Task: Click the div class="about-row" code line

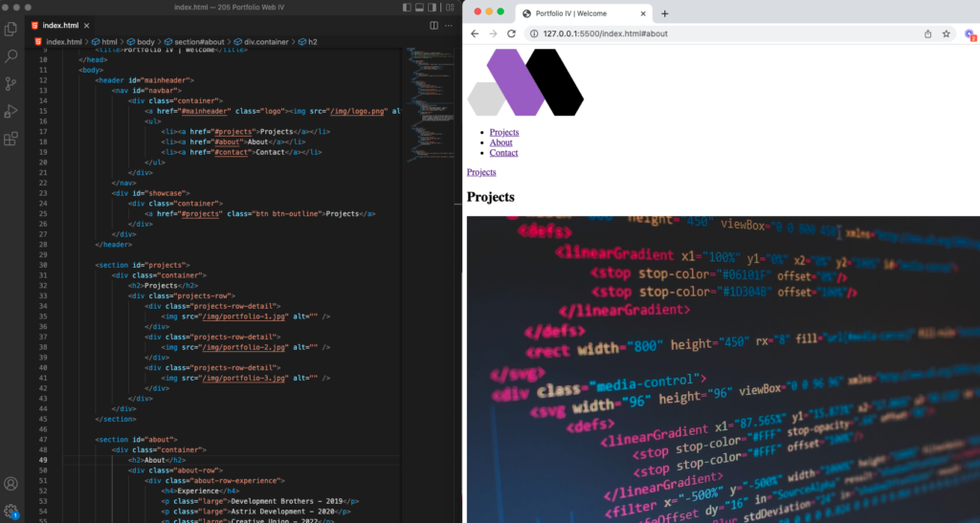Action: point(175,470)
